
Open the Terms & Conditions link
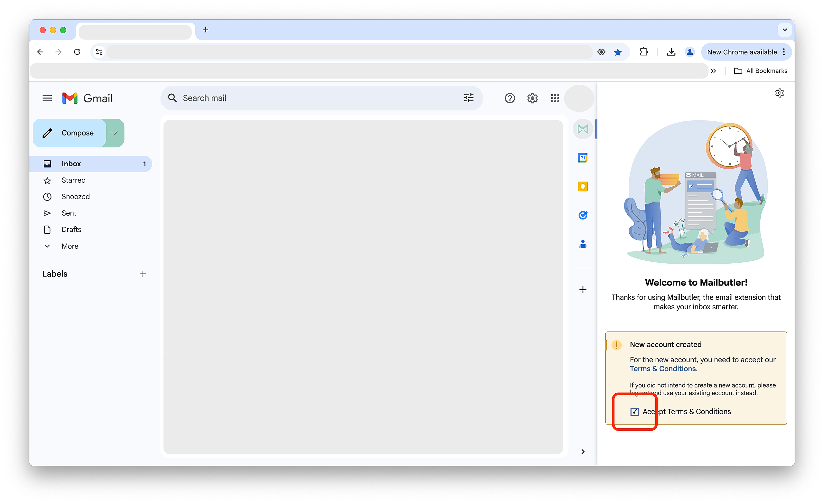[x=662, y=369]
